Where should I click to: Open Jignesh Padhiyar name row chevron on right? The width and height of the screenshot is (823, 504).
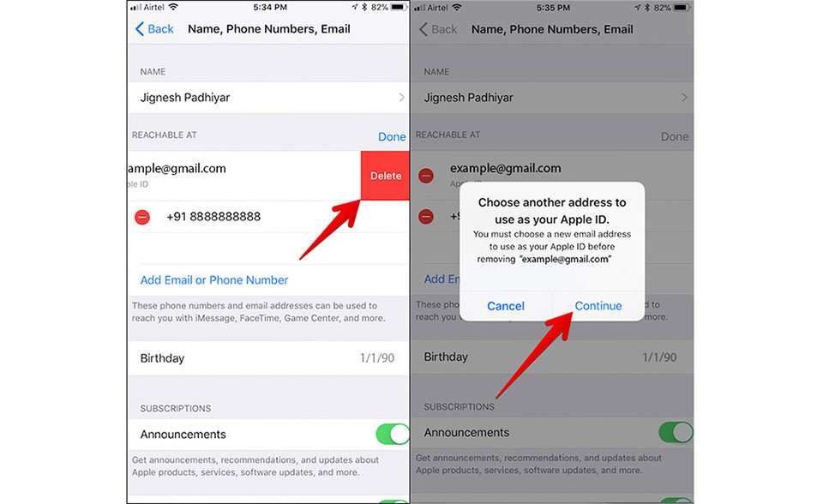point(684,98)
